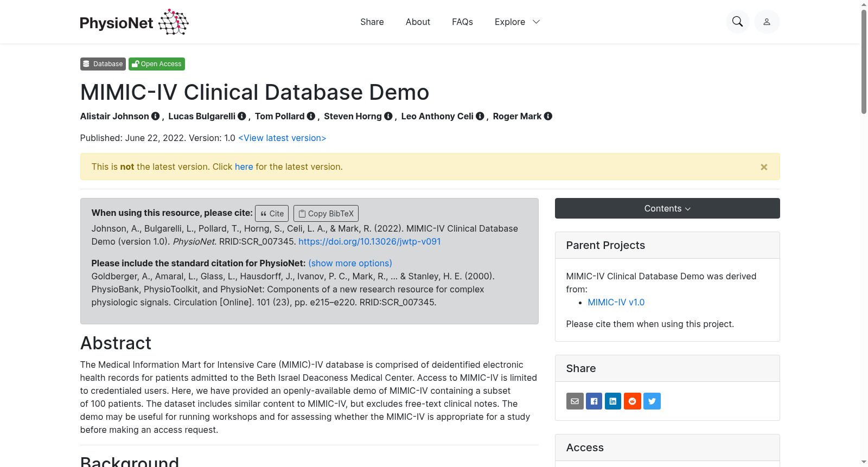Open the PhysioNet home logo

[134, 22]
